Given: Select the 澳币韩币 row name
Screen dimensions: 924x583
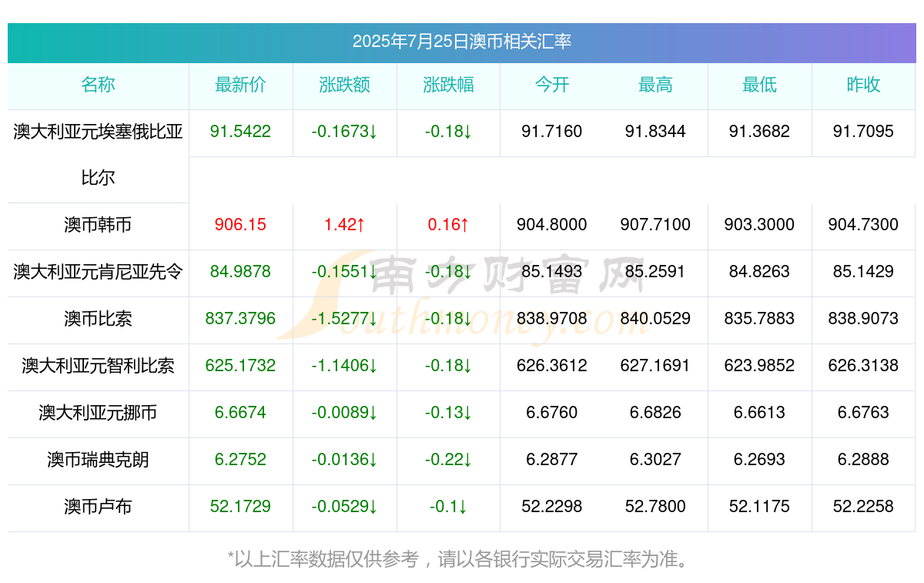Looking at the screenshot, I should pos(98,225).
